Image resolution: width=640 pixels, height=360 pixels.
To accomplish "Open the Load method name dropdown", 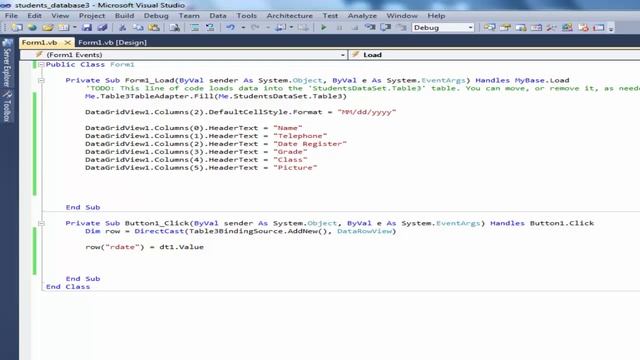I will 494,55.
